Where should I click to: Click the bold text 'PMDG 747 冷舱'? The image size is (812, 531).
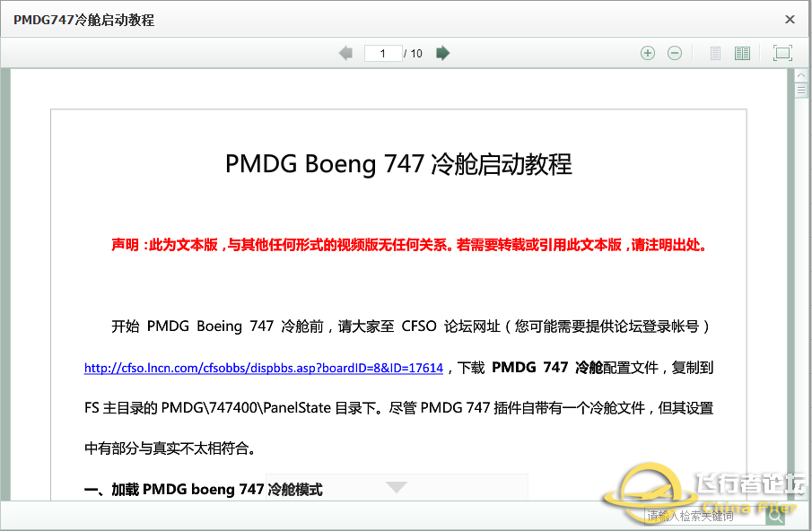coord(546,368)
